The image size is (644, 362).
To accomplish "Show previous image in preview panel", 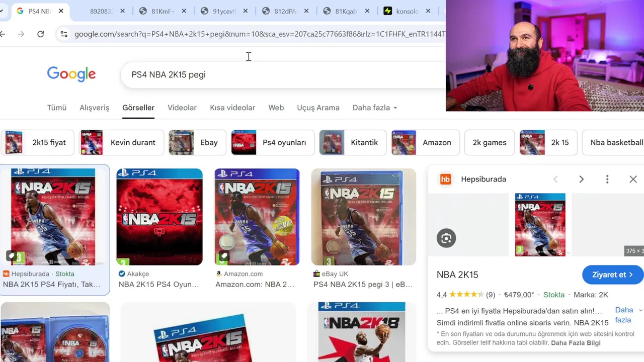I will 555,179.
